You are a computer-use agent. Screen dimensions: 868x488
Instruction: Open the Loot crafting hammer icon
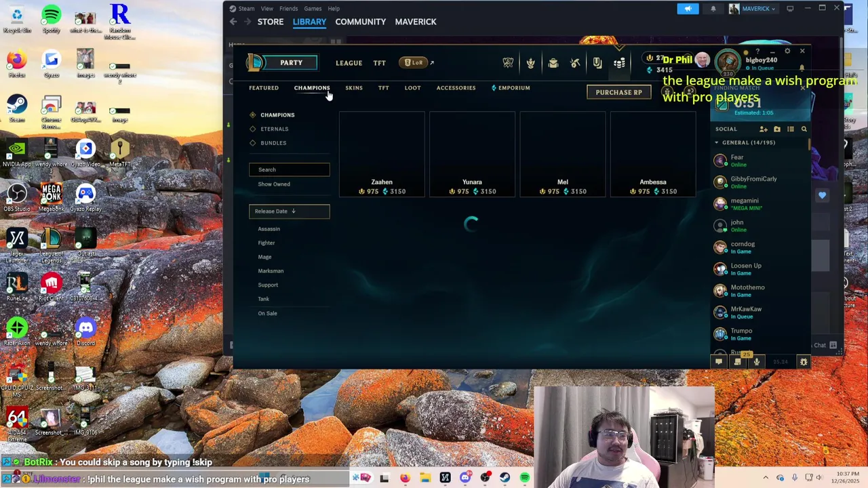click(x=575, y=63)
